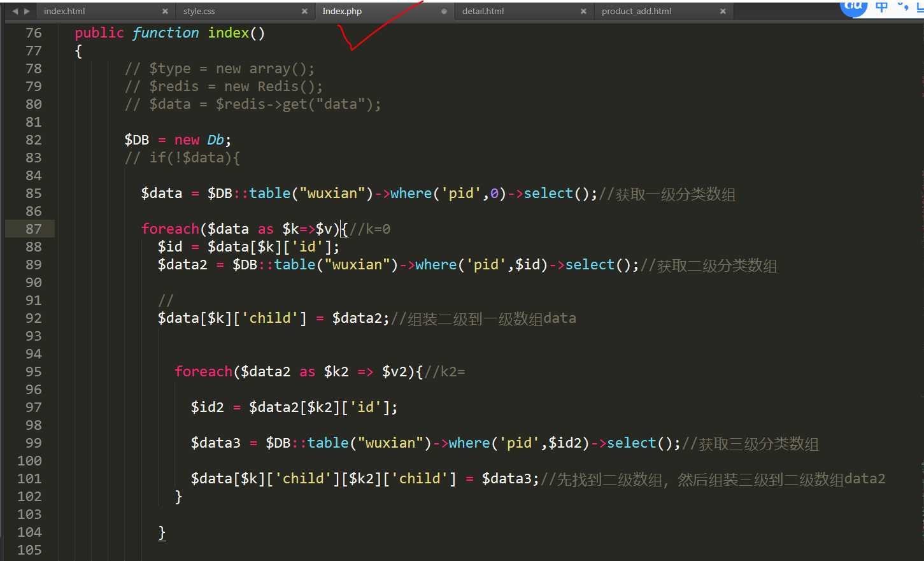Click the empty '//' comment on line 91

166,301
